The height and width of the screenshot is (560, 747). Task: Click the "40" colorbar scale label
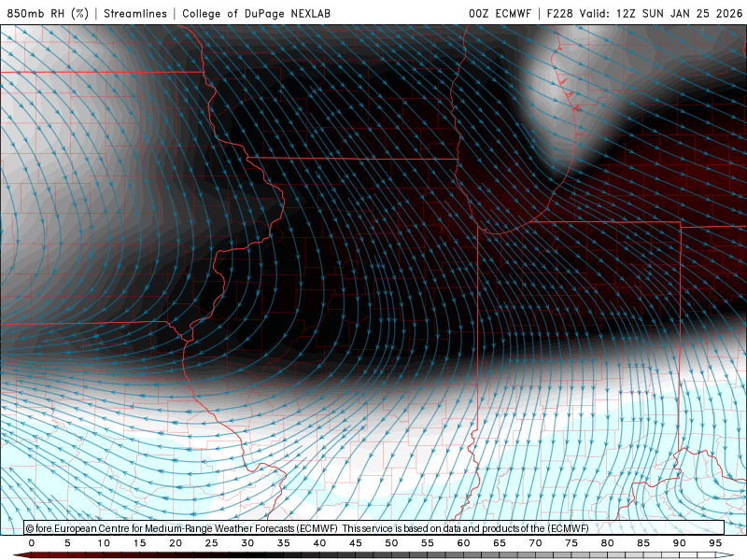click(319, 543)
